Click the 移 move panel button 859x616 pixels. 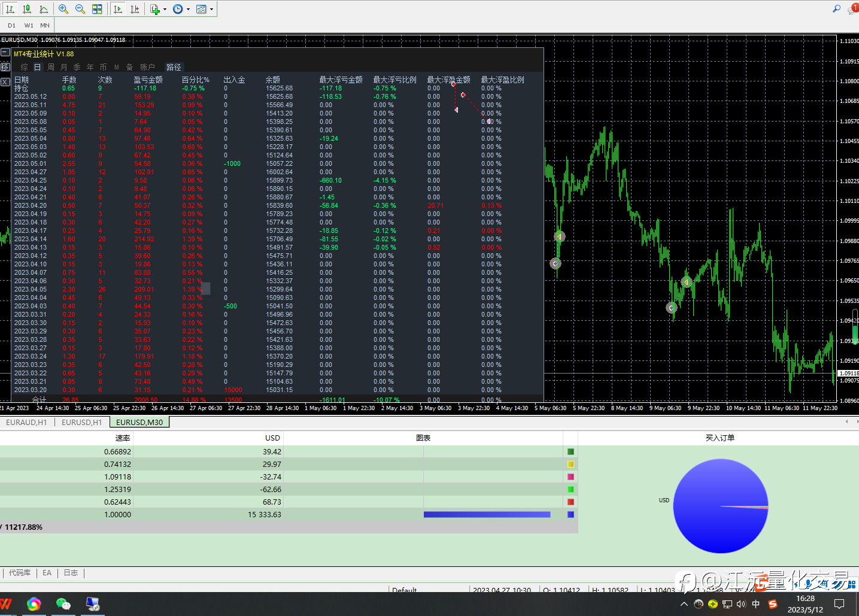(x=5, y=67)
